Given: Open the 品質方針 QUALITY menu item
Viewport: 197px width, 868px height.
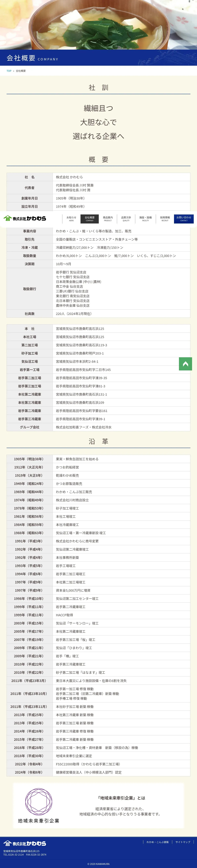Looking at the screenshot, I should 126,219.
